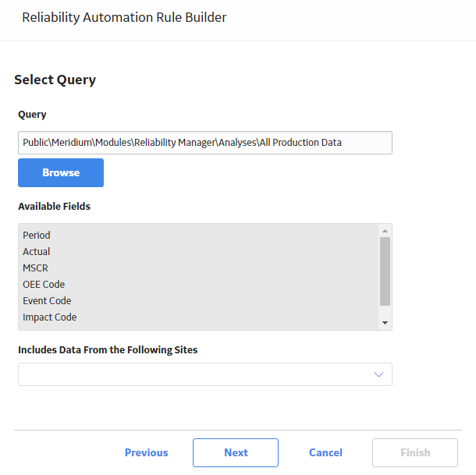Click inside the Query path field
476x475 pixels.
tap(205, 143)
